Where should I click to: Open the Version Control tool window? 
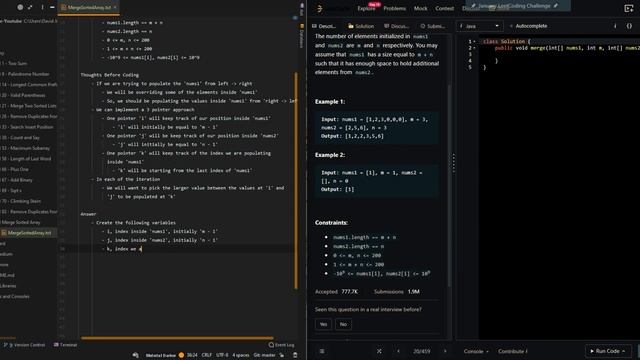25,345
